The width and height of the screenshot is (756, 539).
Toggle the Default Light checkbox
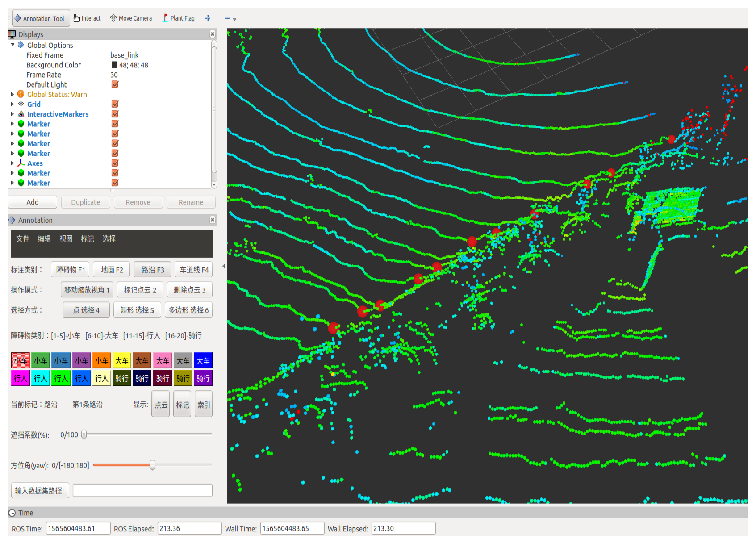(x=115, y=84)
